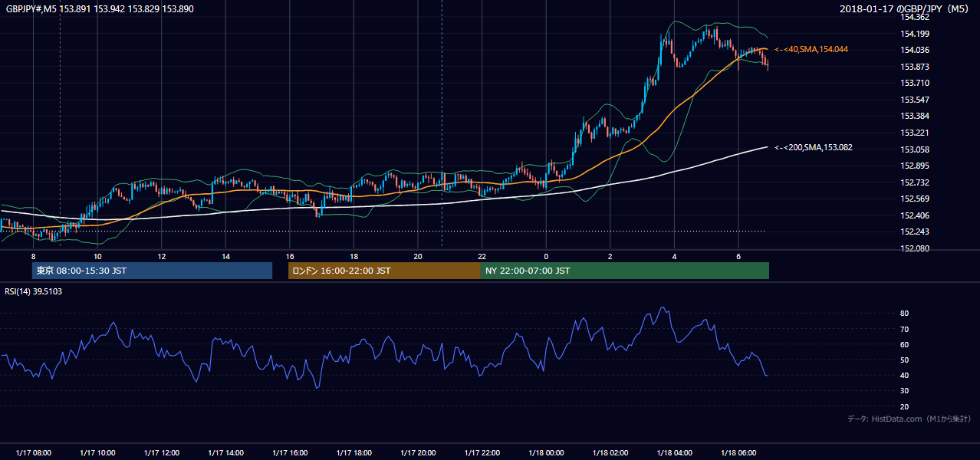Click the bottom time label 1/17 18:00
This screenshot has width=980, height=460.
pos(354,452)
